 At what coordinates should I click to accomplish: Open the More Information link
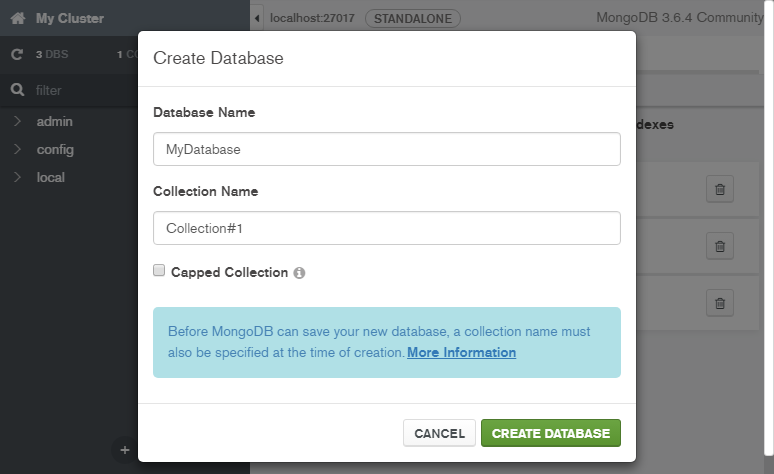(461, 353)
